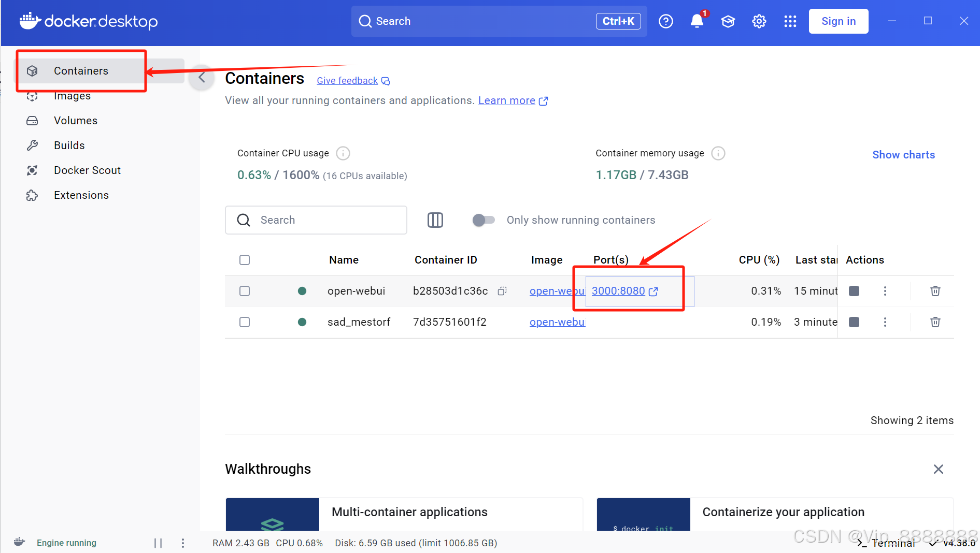980x553 pixels.
Task: Open the actions menu for open-webui
Action: coord(885,291)
